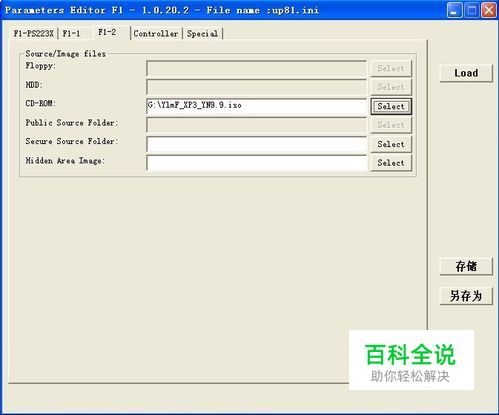This screenshot has height=415, width=499.
Task: Focus the Secure Source Folder field
Action: pyautogui.click(x=257, y=144)
